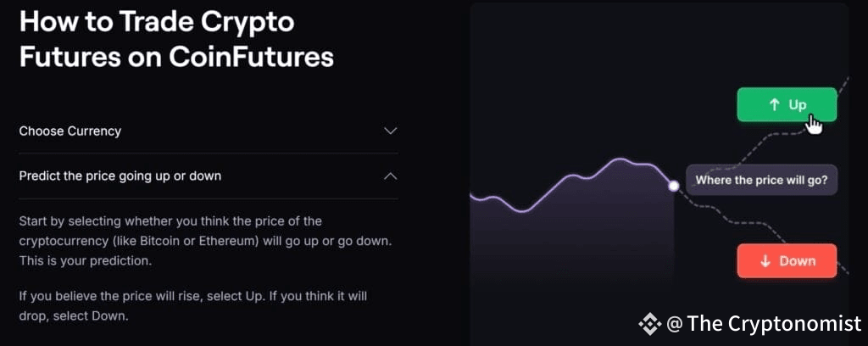Click the hand pointer cursor icon
868x346 pixels.
pos(813,124)
